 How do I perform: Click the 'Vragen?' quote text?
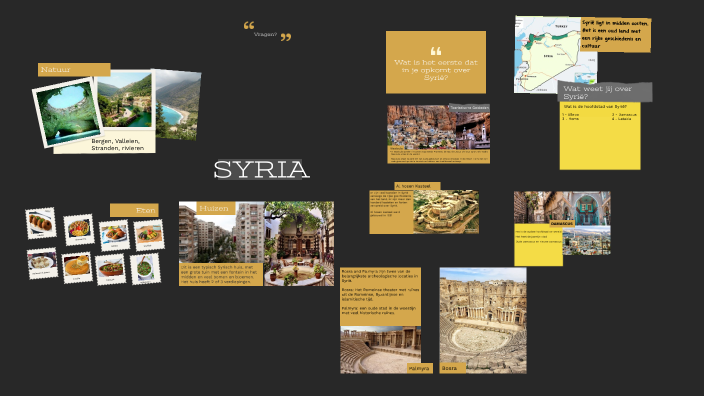tap(265, 34)
